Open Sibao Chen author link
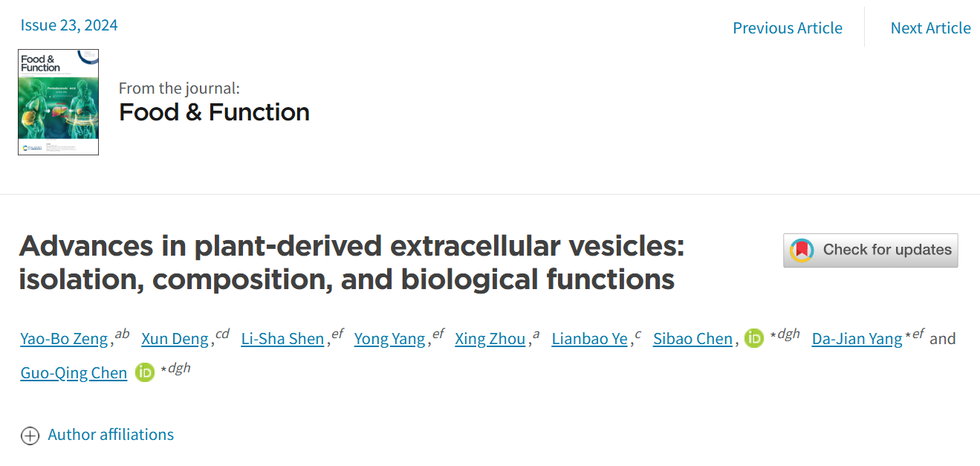This screenshot has width=980, height=466. 692,339
